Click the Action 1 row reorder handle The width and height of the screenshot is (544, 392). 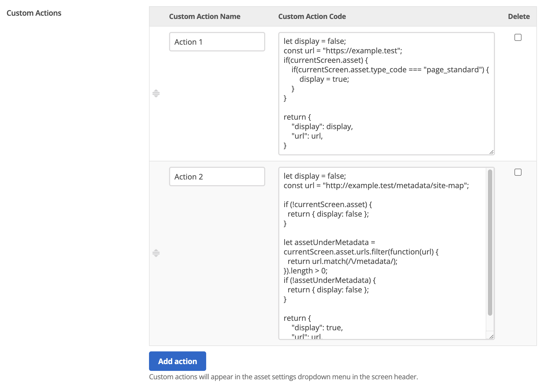click(156, 93)
